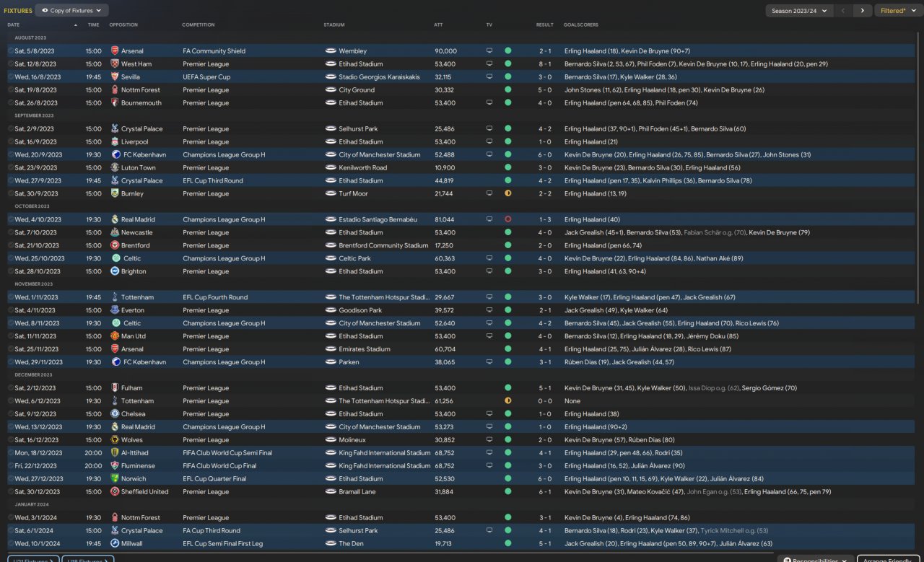Click the stadium icon beside Bramall Lane
This screenshot has height=562, width=924.
point(331,492)
